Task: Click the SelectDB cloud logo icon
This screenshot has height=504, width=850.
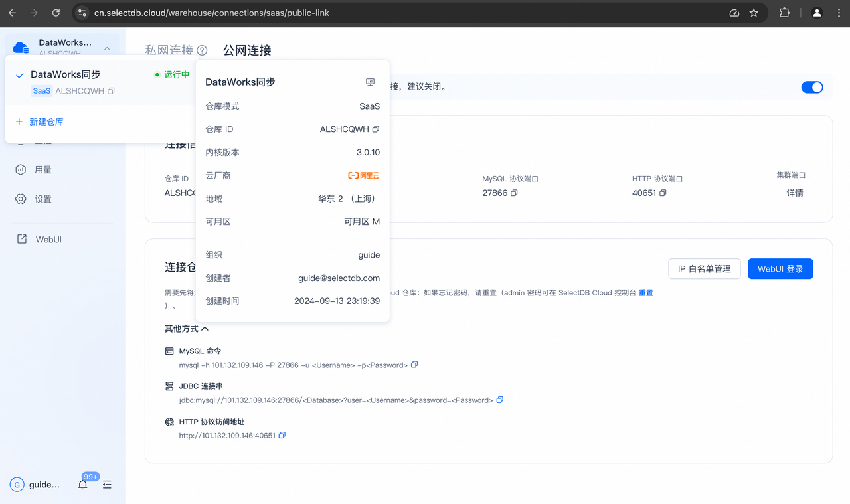Action: point(21,47)
